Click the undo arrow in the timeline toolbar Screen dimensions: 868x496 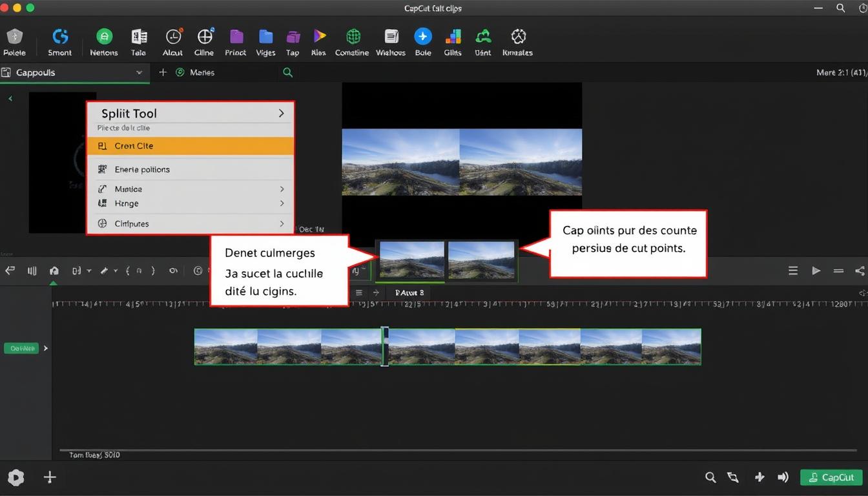(10, 270)
